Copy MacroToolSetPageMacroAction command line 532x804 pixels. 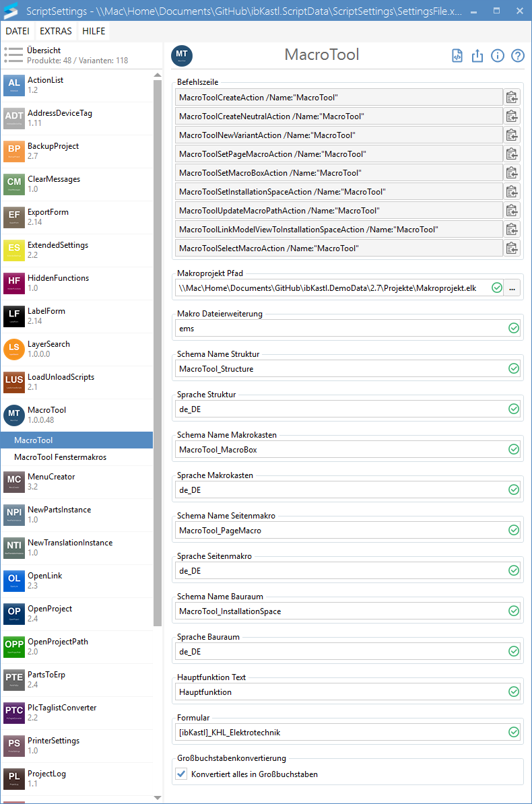click(x=512, y=154)
